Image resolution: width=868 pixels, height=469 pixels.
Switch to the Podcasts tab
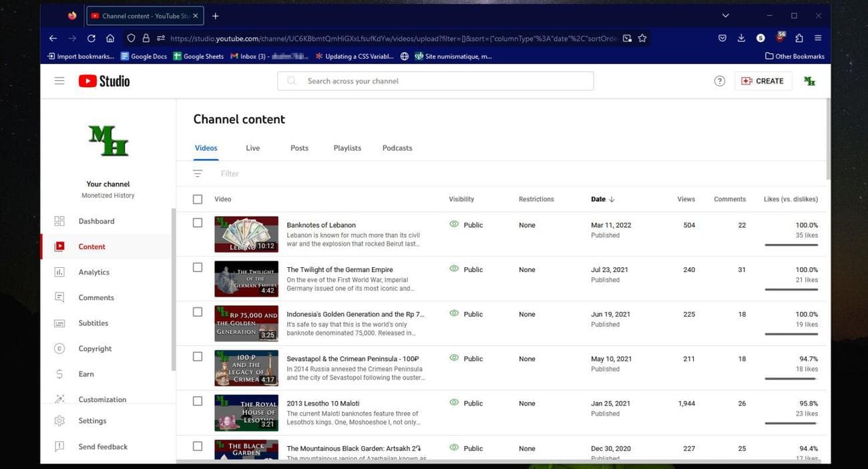(397, 148)
